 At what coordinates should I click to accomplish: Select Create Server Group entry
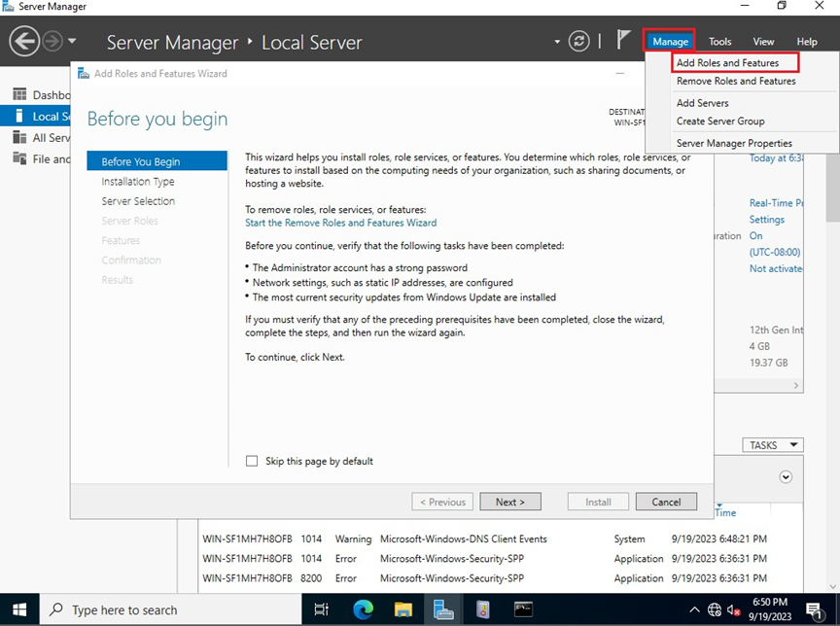point(720,122)
